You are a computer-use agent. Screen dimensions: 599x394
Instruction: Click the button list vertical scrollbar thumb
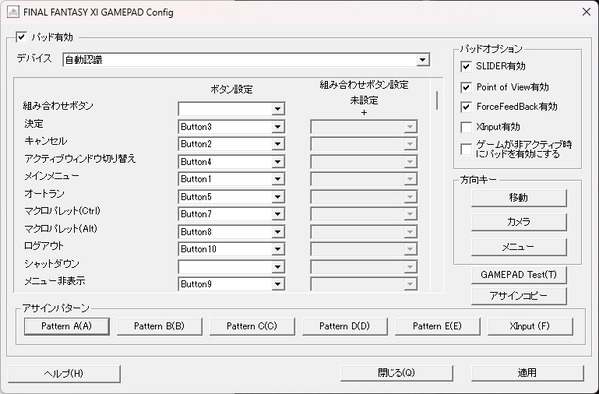click(x=437, y=101)
